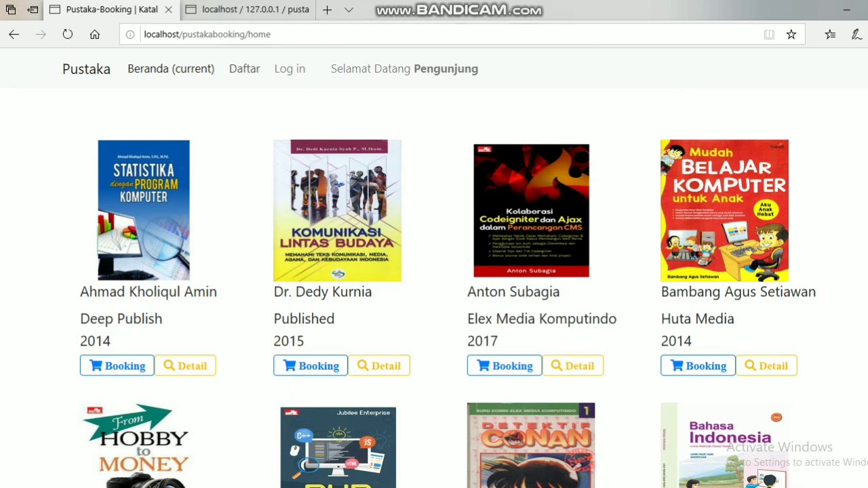
Task: Open the Daftar registration menu item
Action: (244, 68)
